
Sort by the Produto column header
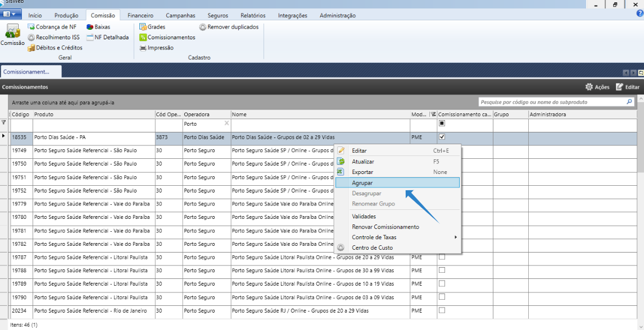click(x=94, y=114)
